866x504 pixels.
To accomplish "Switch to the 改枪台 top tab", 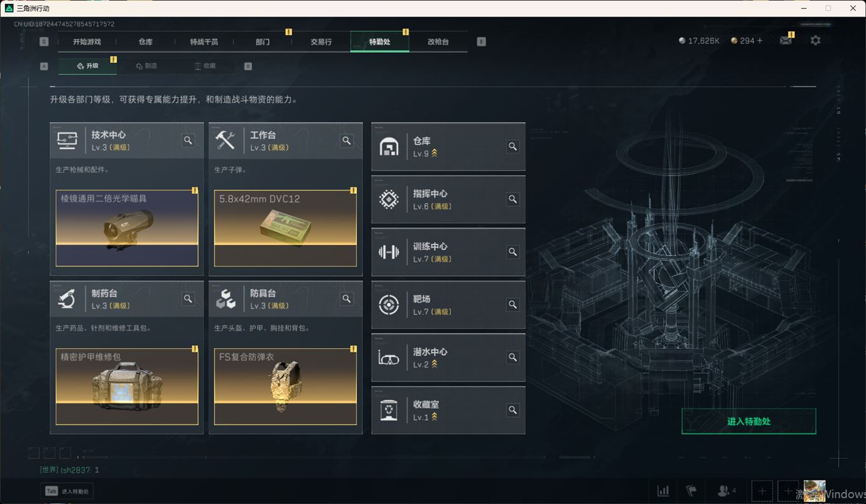I will 438,41.
